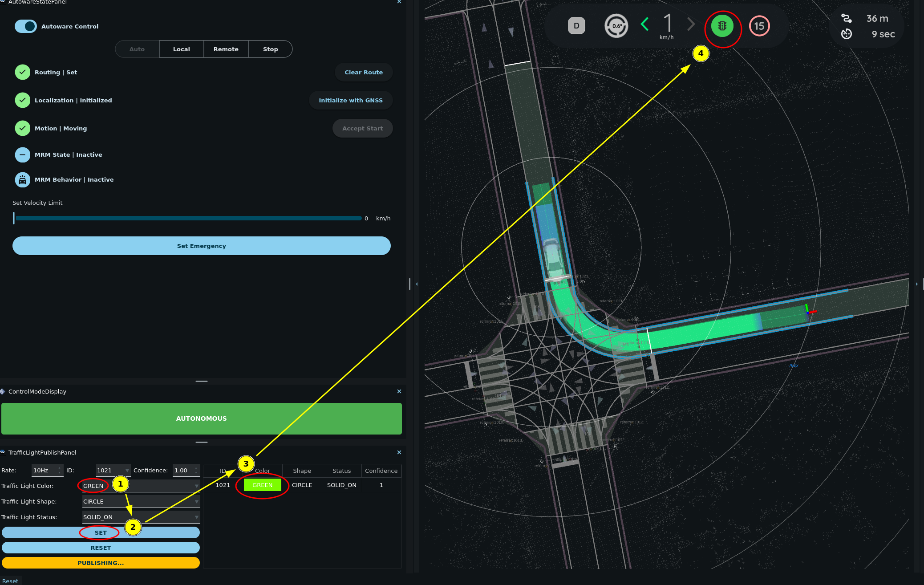Toggle the Autoware Control switch
Screen dimensions: 924x585
(x=26, y=26)
